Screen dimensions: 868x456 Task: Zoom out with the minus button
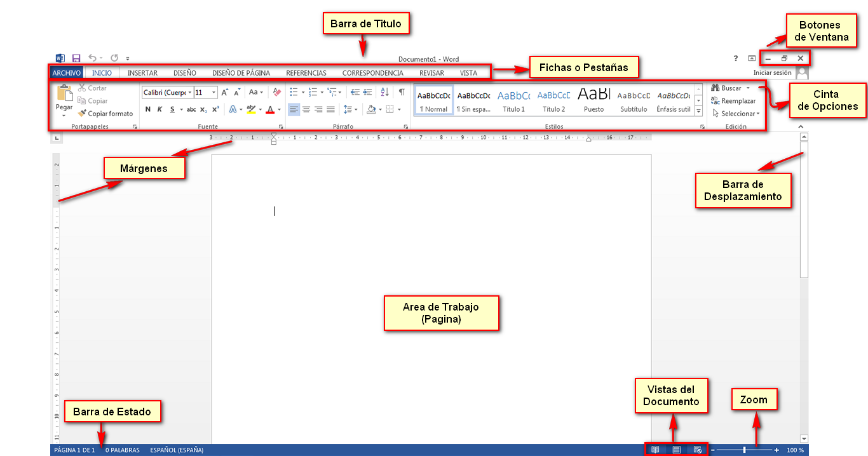click(x=713, y=450)
